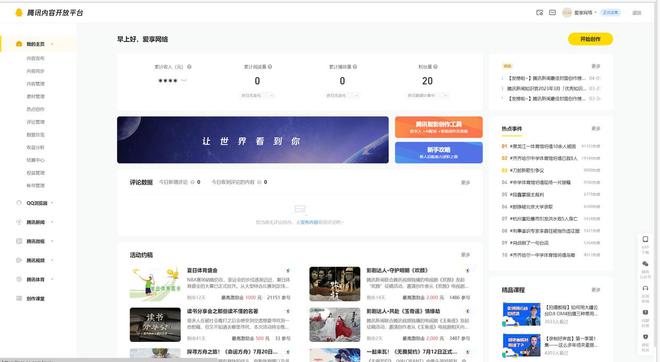This screenshot has height=362, width=660.
Task: Reveal hidden income via the eye toggle
Action: (184, 80)
